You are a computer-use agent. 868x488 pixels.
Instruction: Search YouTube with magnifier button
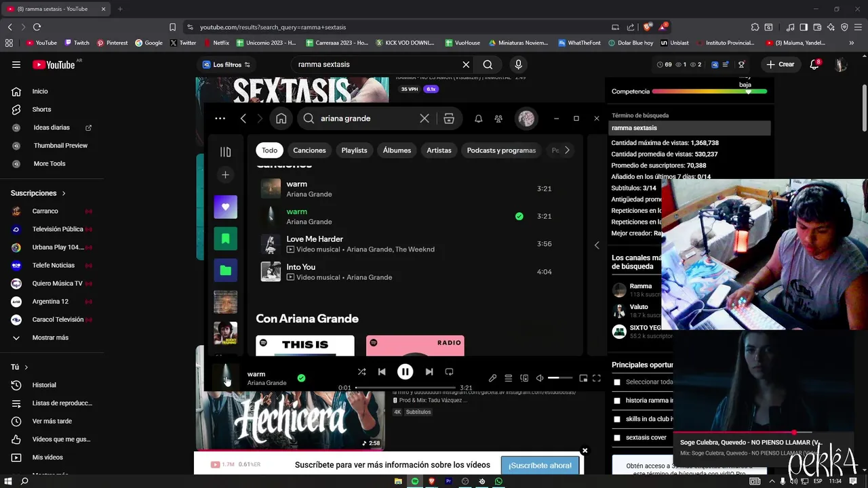(488, 64)
